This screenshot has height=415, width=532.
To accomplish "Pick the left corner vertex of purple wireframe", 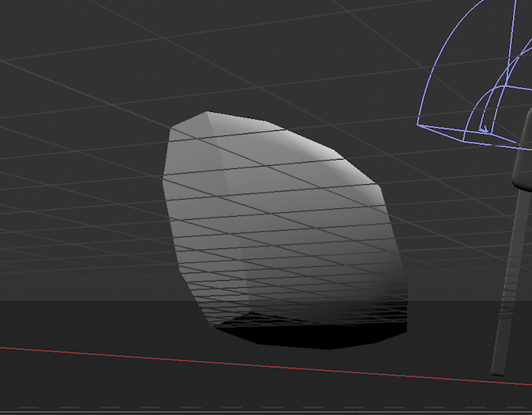I will tap(419, 124).
